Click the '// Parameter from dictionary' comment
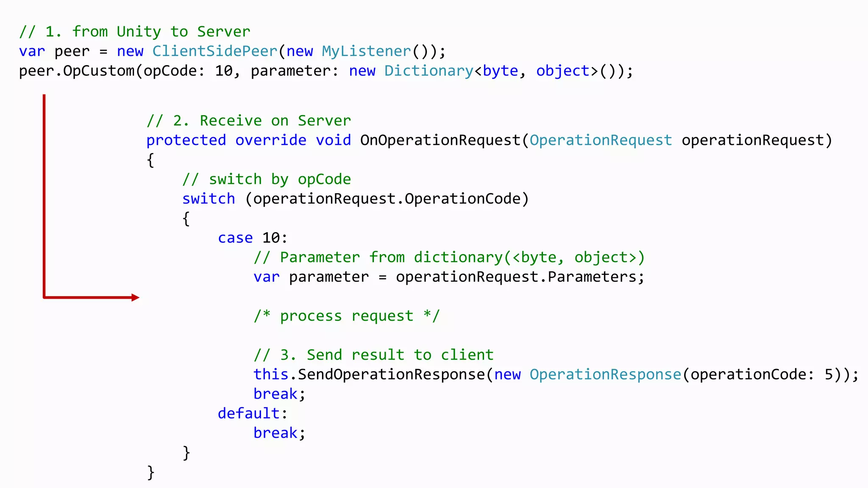This screenshot has height=488, width=868. tap(449, 257)
